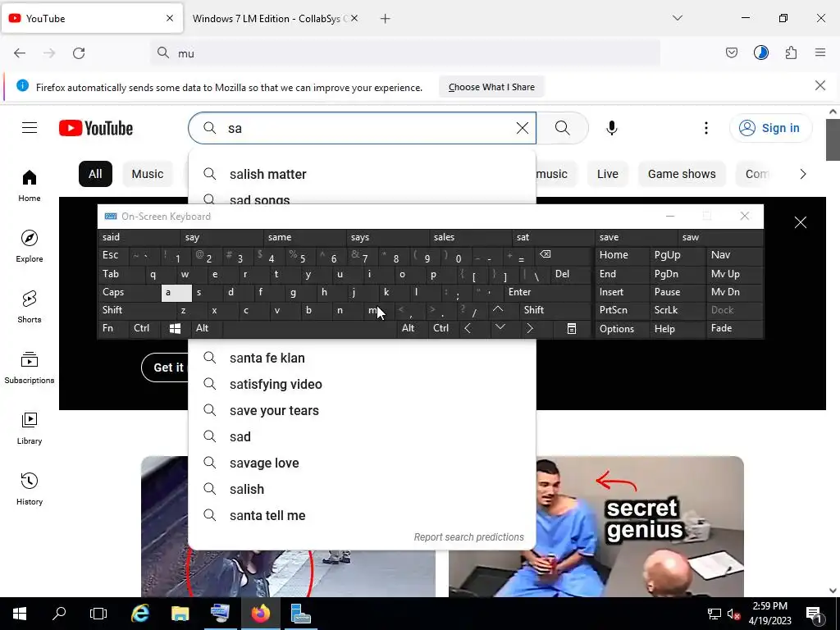Select the Music filter chip
Screen dimensions: 840x630
(148, 174)
